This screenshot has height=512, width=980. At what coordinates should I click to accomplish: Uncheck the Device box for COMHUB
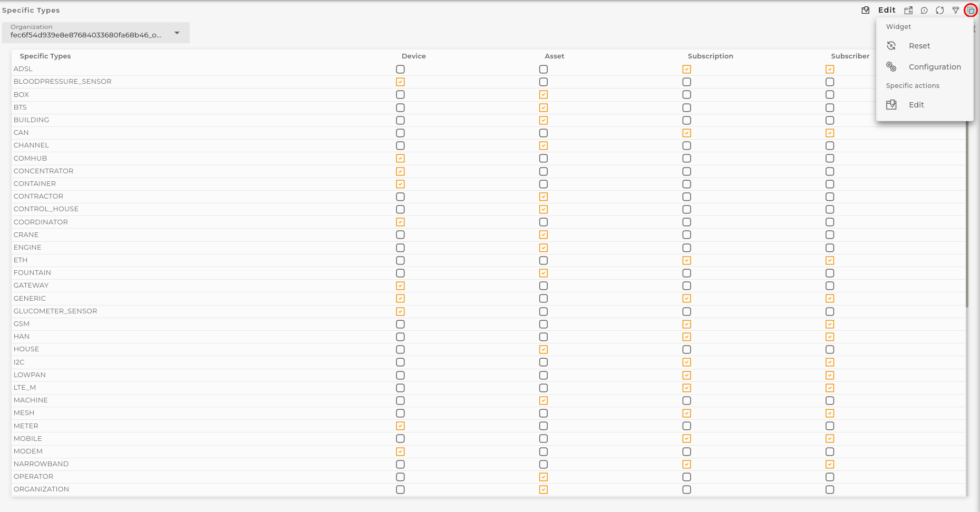400,159
